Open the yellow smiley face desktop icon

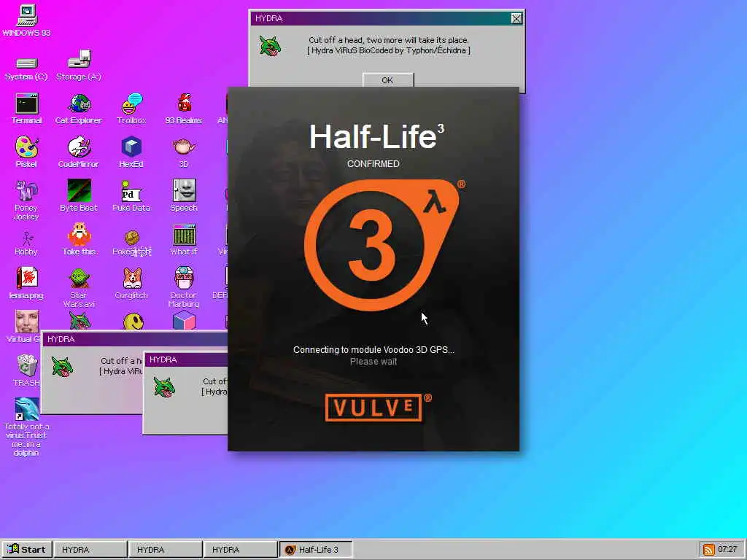pos(133,322)
